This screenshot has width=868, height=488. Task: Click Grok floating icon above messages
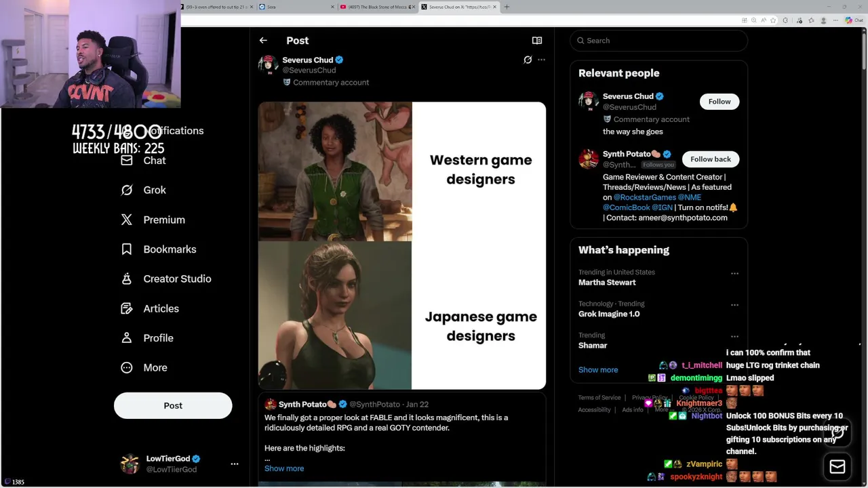pyautogui.click(x=837, y=432)
